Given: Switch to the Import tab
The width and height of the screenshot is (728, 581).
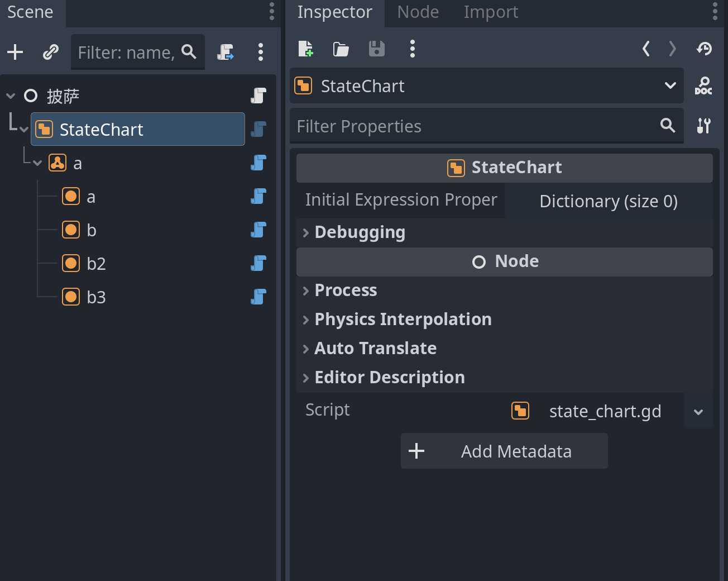Looking at the screenshot, I should tap(491, 12).
